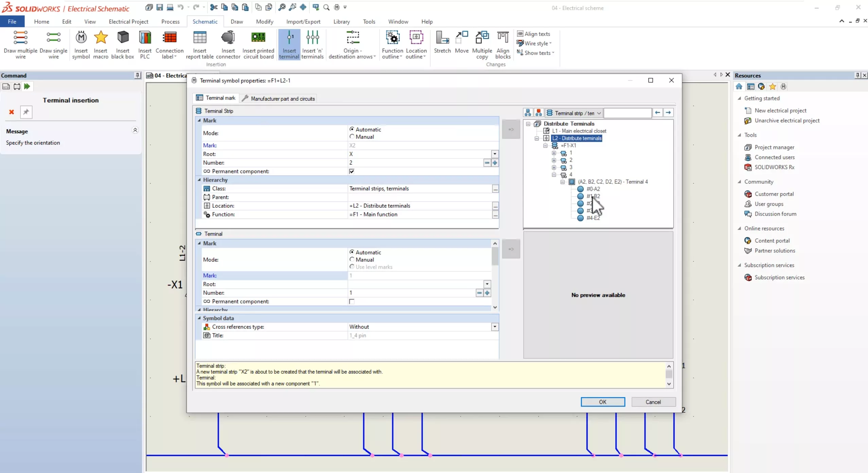Enable Permanent component checkbox in Terminal Strip
868x473 pixels.
[351, 171]
